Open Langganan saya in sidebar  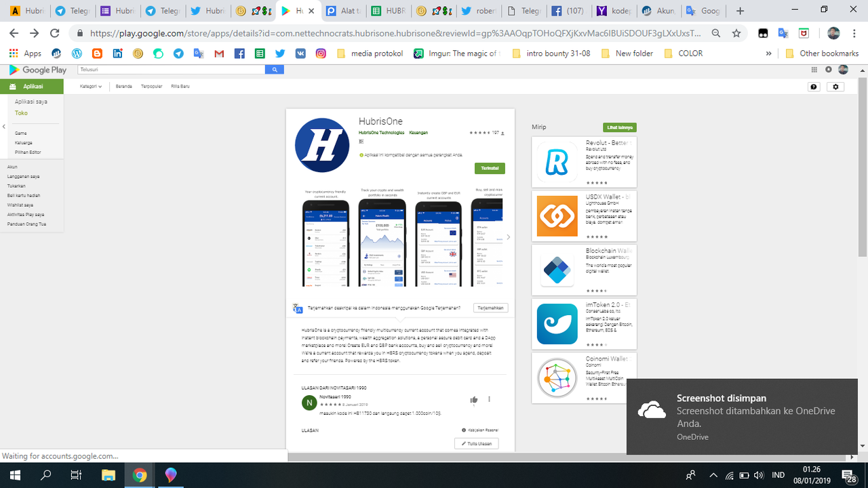pos(23,176)
